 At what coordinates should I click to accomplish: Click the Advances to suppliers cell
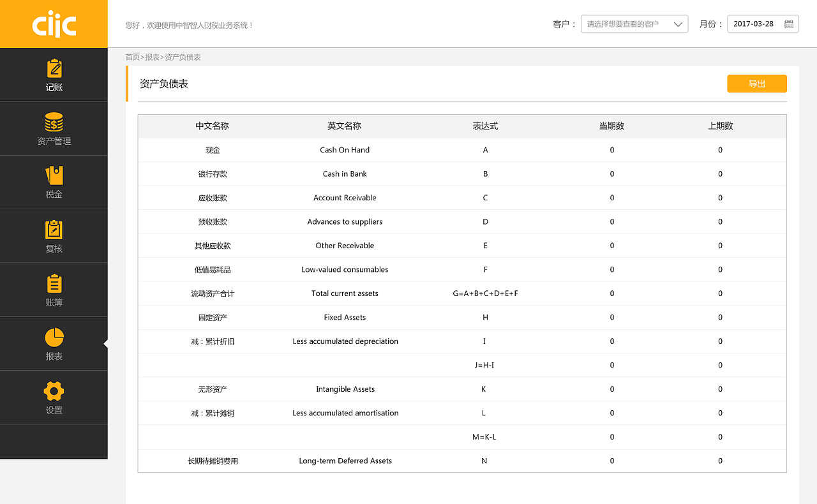click(x=345, y=222)
